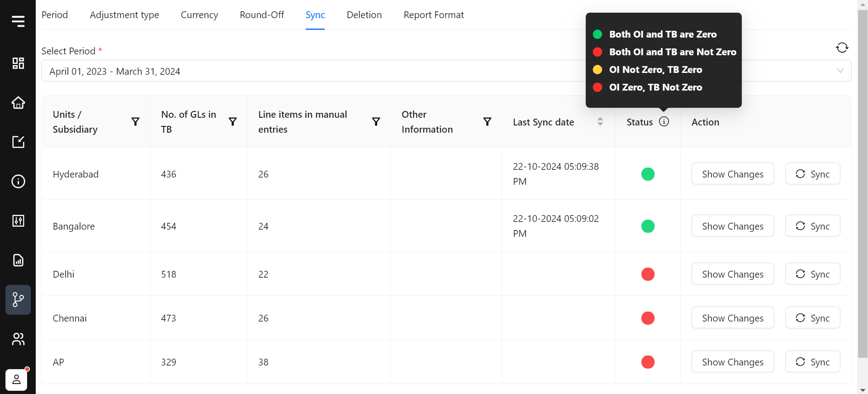This screenshot has width=868, height=394.
Task: Show Changes for Bangalore
Action: 732,226
